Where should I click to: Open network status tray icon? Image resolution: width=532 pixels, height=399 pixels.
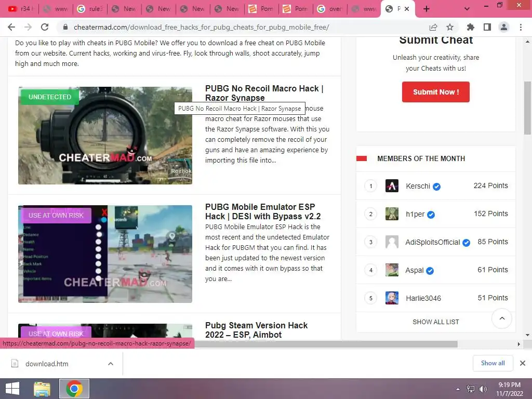point(471,389)
